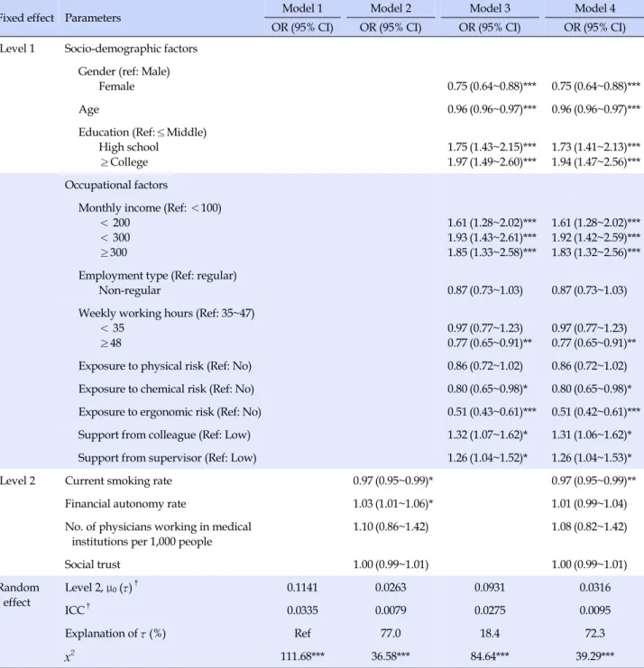The width and height of the screenshot is (644, 668).
Task: Click Weekly working hours (Ref: 35~47) label
Action: (166, 313)
